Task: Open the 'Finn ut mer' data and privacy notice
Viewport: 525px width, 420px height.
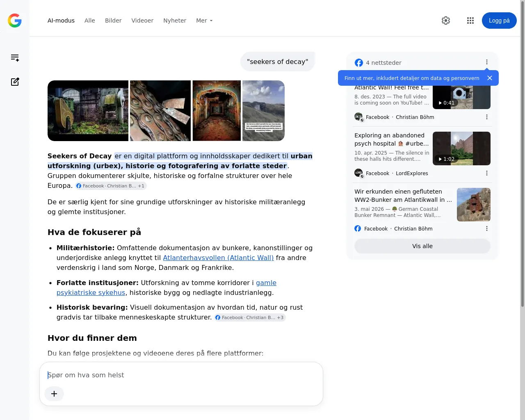Action: (x=412, y=78)
